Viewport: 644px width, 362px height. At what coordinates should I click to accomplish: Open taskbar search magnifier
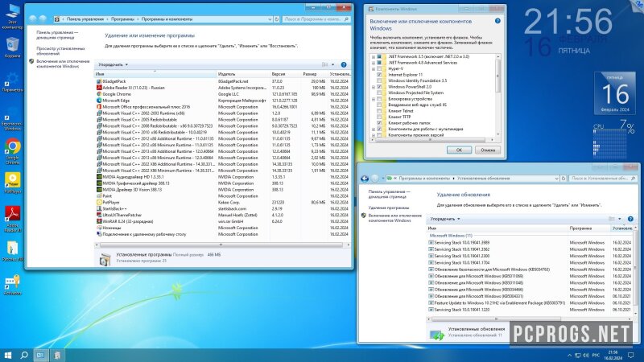click(x=24, y=355)
